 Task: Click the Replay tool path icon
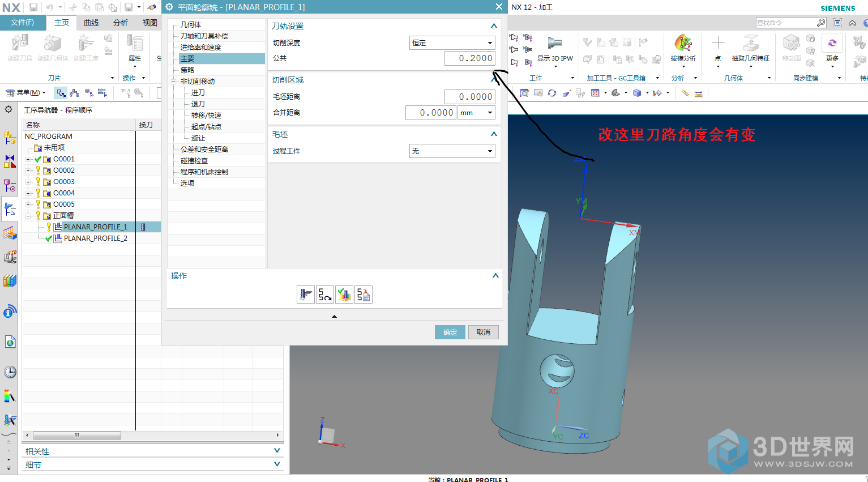[x=325, y=295]
